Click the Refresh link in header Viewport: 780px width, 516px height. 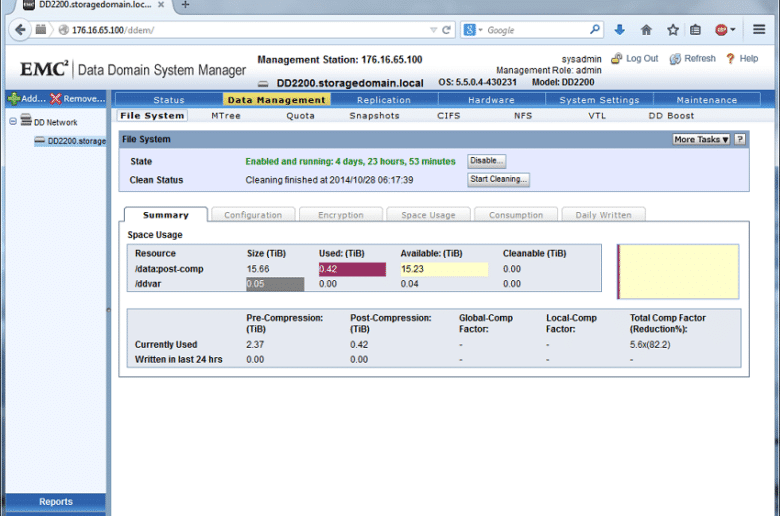coord(692,59)
